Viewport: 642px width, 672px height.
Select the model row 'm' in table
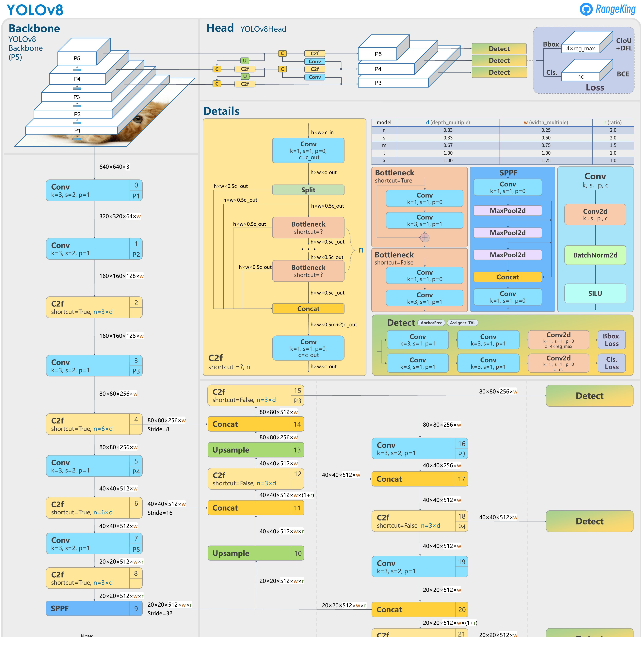tap(384, 145)
